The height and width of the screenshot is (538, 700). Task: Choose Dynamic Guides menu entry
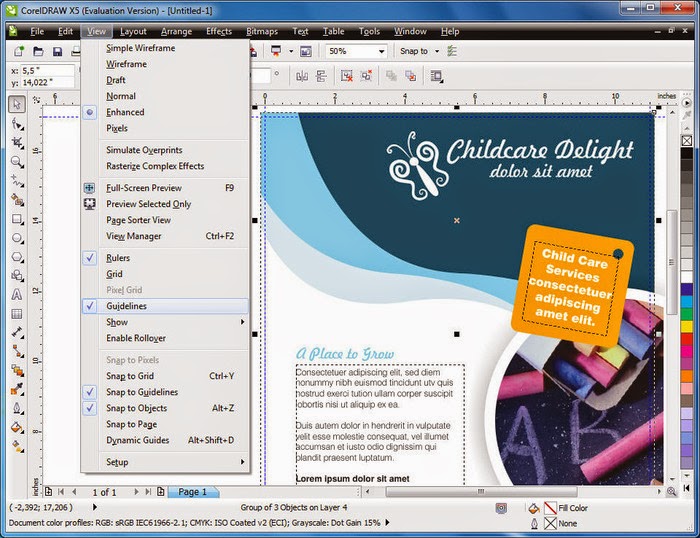click(x=165, y=440)
